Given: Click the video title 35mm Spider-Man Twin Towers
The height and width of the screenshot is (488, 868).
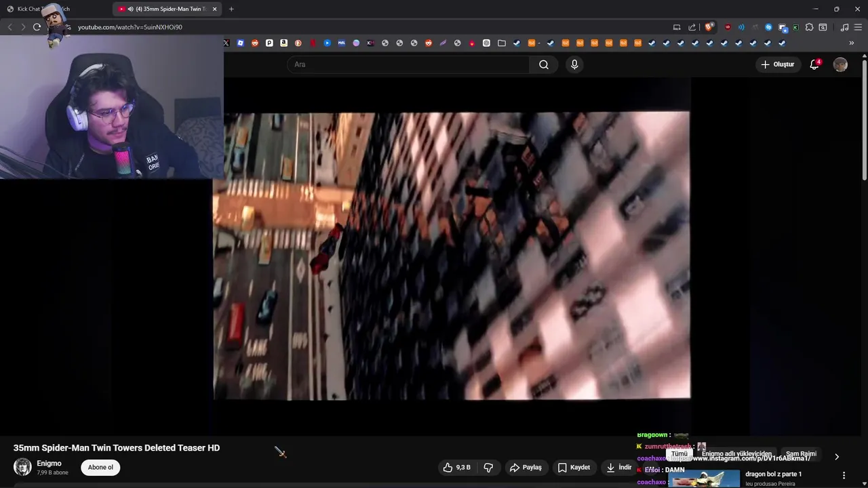Looking at the screenshot, I should (x=117, y=448).
